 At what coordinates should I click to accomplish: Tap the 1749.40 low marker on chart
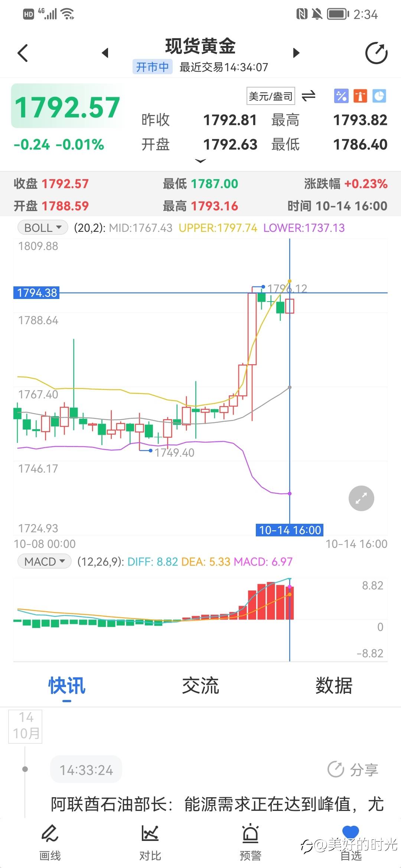tap(174, 452)
